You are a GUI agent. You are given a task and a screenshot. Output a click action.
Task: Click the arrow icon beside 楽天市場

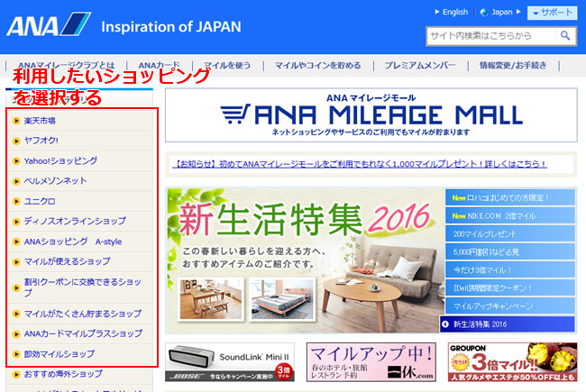click(16, 120)
